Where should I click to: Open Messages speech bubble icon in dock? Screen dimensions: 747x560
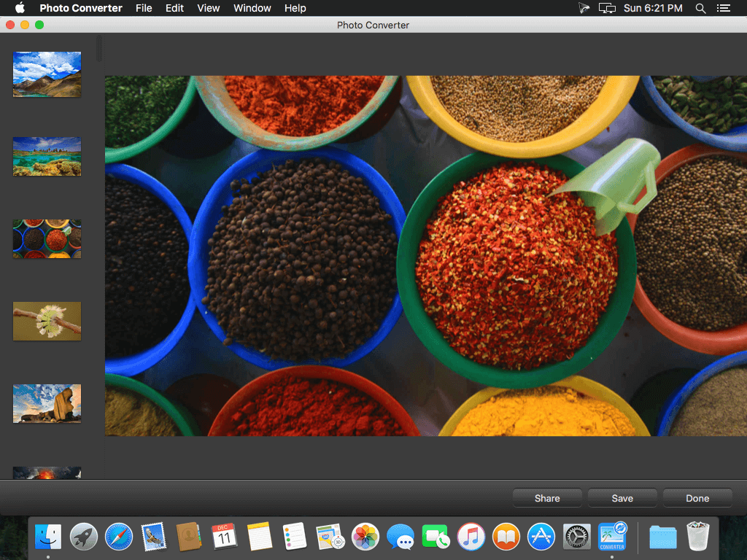pyautogui.click(x=400, y=537)
